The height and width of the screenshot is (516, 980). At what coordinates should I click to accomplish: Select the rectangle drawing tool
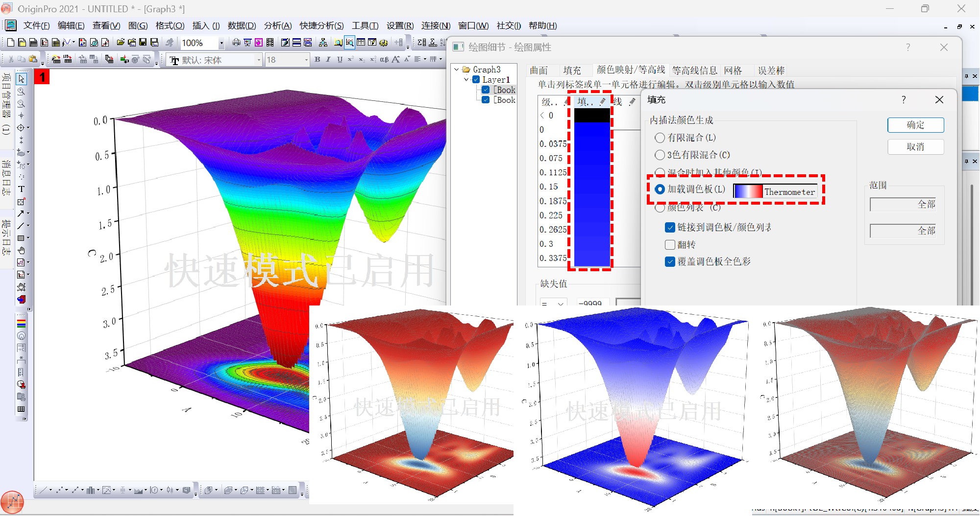pos(21,238)
